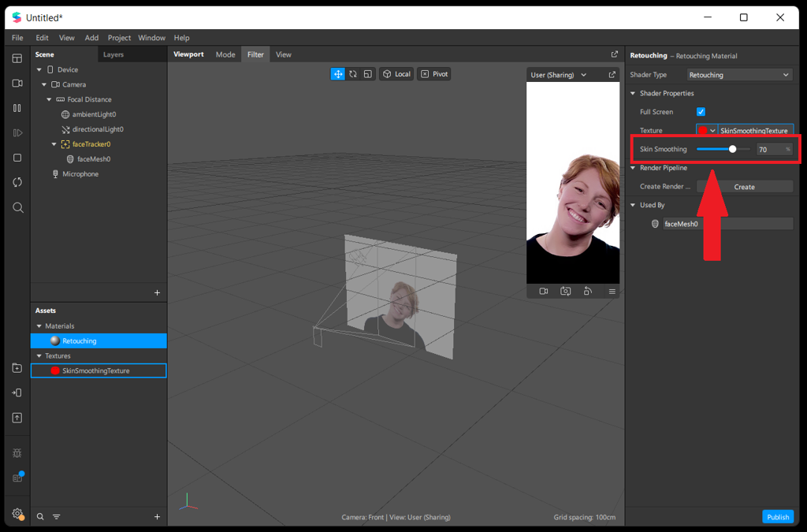
Task: Click the stop square icon in left sidebar
Action: coord(17,158)
